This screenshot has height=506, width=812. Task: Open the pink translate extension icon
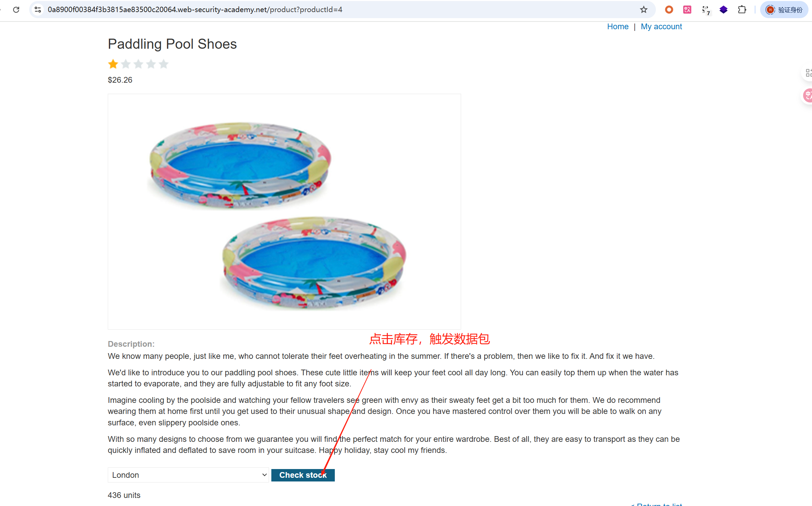687,10
